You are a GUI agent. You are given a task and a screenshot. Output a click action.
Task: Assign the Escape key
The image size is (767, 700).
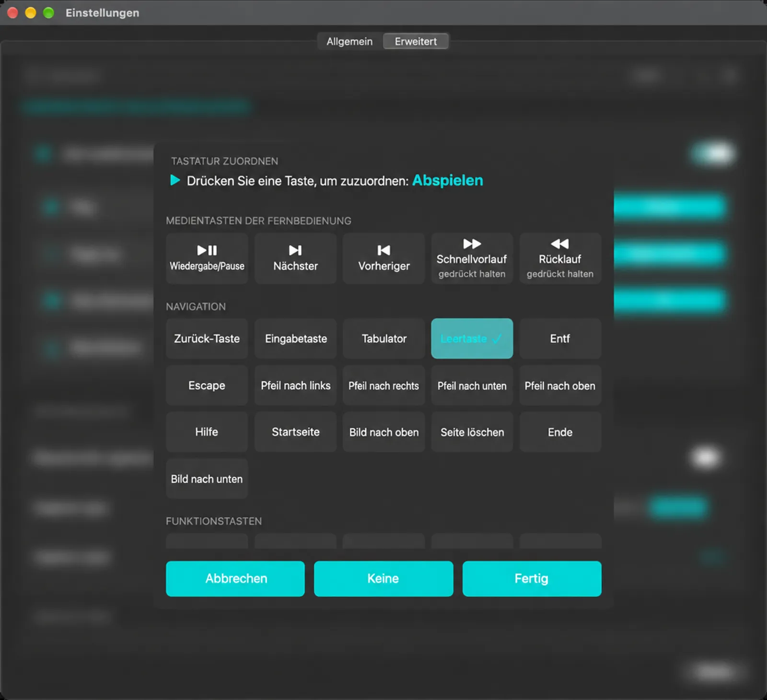tap(207, 385)
